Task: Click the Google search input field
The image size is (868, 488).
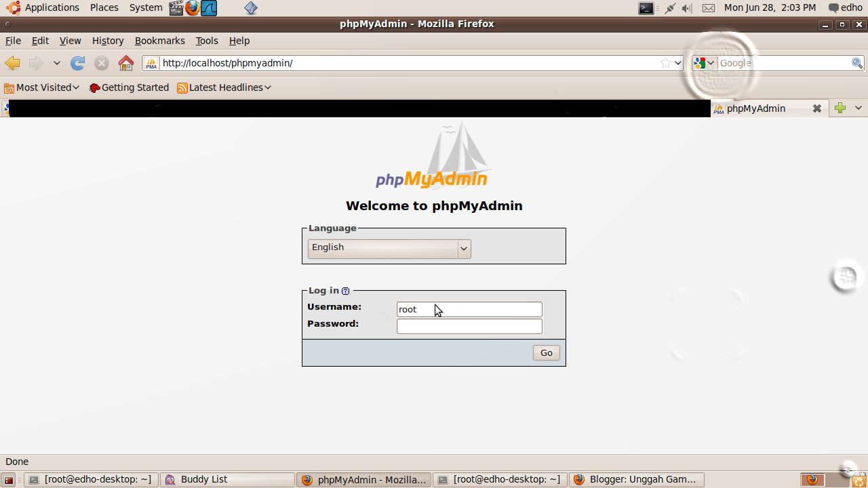Action: [784, 63]
